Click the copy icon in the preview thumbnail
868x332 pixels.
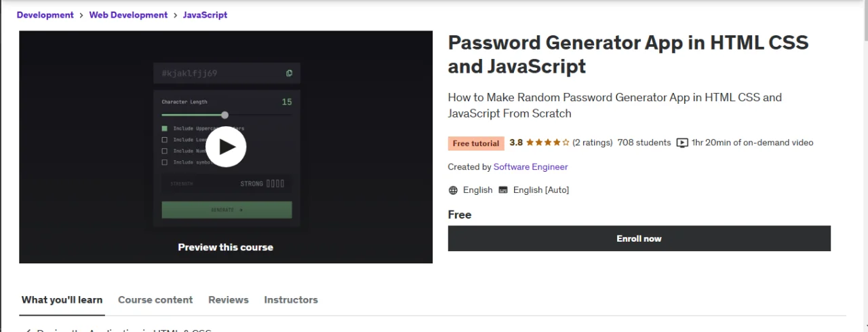[289, 73]
